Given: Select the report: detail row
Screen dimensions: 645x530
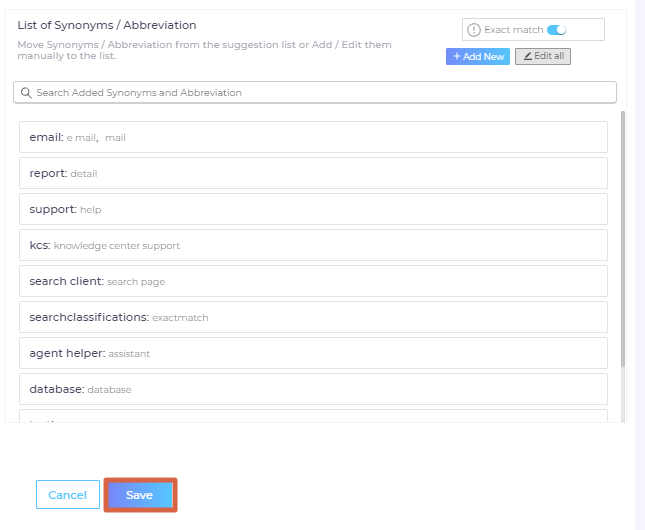Looking at the screenshot, I should [313, 173].
